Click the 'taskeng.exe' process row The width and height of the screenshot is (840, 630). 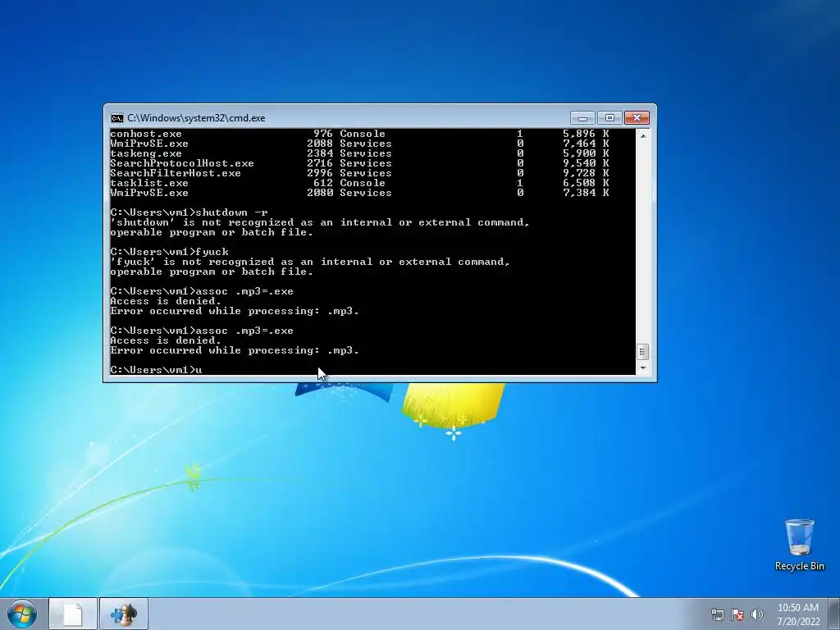coord(359,153)
